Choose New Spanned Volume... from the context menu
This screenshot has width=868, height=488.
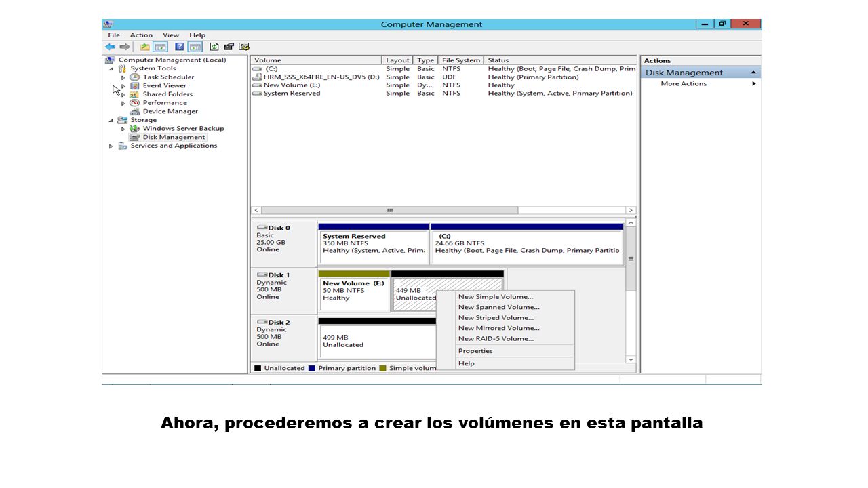point(505,307)
